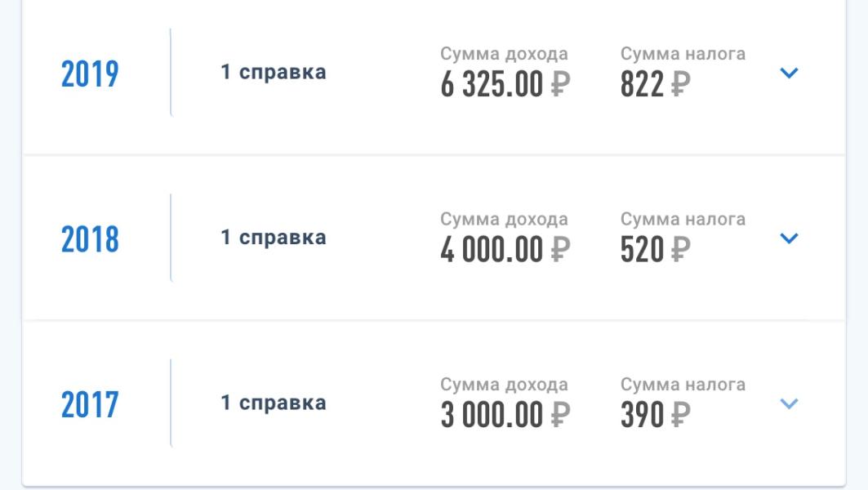
Task: Select income amount 4 000.00 ₽
Action: click(x=505, y=250)
